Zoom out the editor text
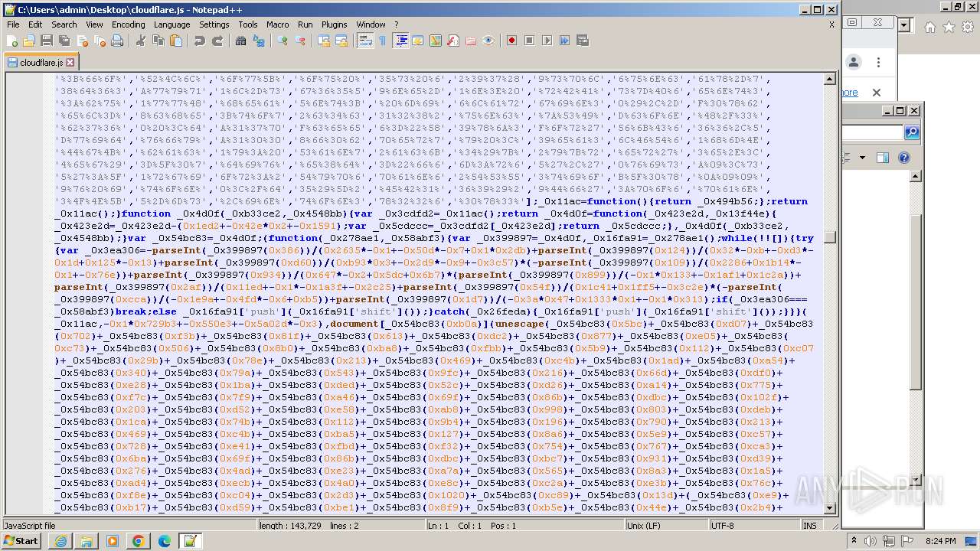 [x=300, y=41]
